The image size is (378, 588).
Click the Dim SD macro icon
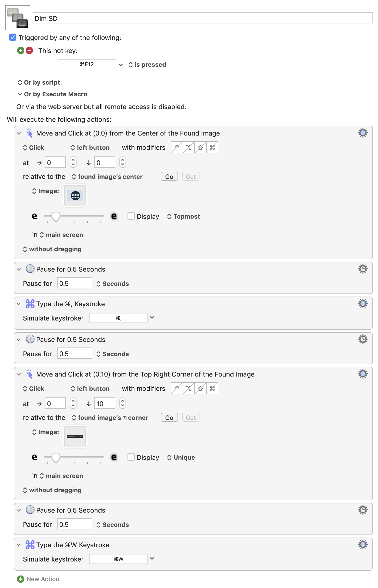point(18,18)
